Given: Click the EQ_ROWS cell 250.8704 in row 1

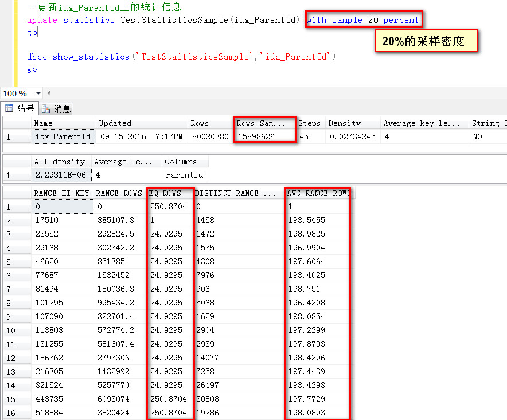Looking at the screenshot, I should point(170,206).
